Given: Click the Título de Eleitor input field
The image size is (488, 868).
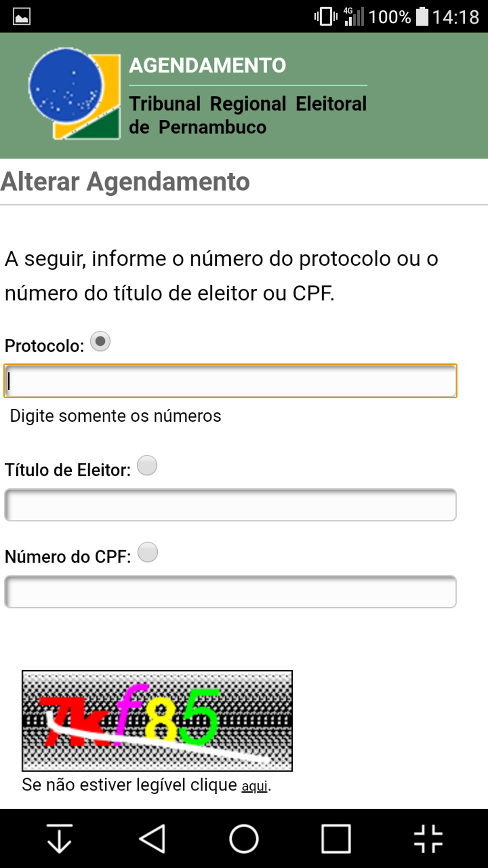Looking at the screenshot, I should (x=230, y=505).
